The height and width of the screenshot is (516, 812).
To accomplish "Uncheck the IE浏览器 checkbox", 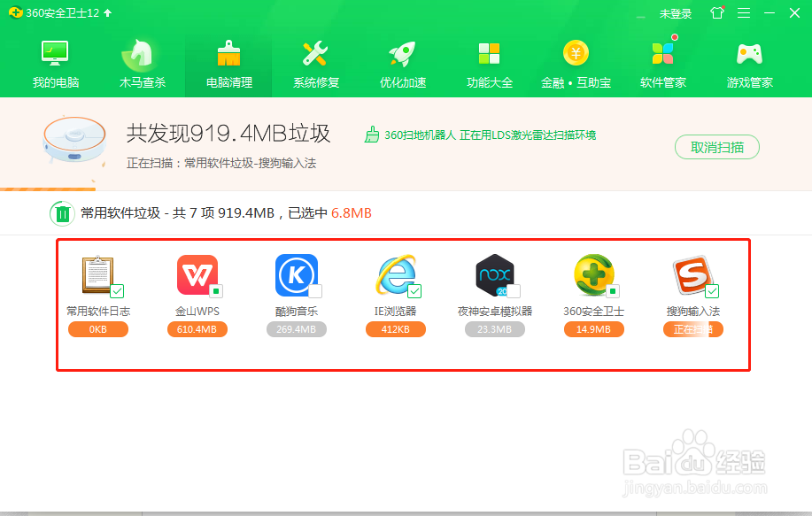I will pyautogui.click(x=414, y=291).
